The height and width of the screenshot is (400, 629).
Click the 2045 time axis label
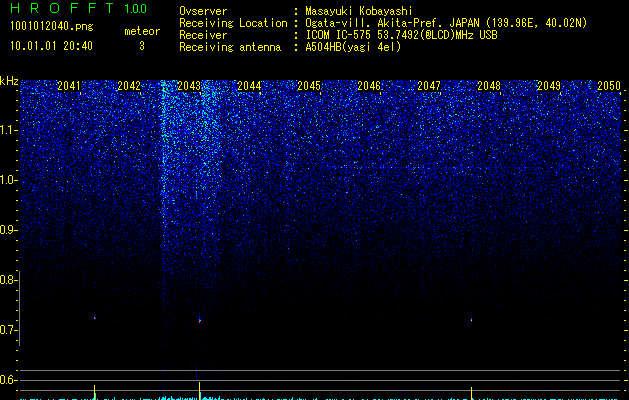tap(309, 86)
